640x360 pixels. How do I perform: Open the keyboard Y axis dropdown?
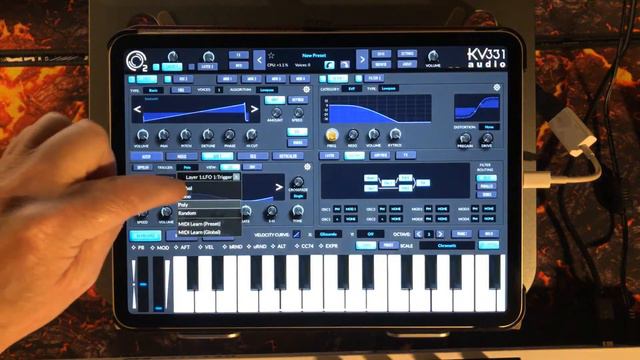pyautogui.click(x=371, y=234)
